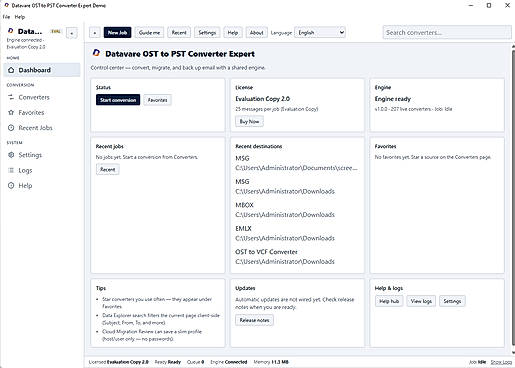515x368 pixels.
Task: Click the Buy Now button
Action: (249, 121)
